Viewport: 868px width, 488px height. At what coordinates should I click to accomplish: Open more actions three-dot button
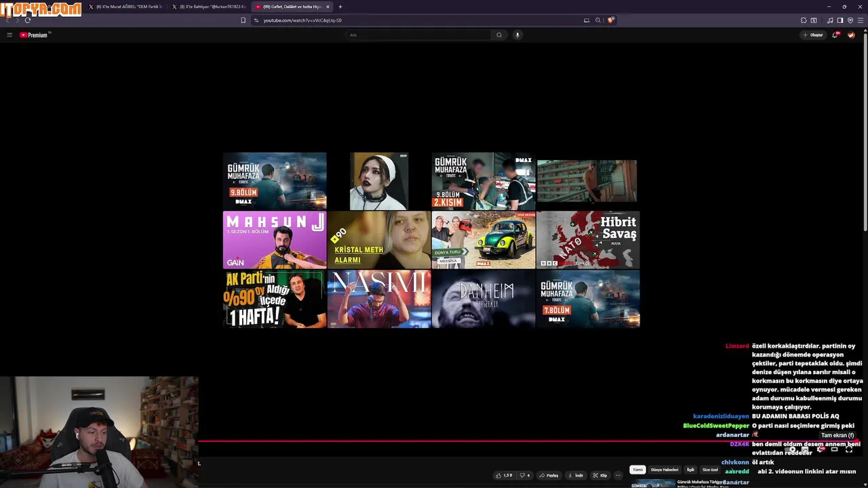[x=618, y=475]
